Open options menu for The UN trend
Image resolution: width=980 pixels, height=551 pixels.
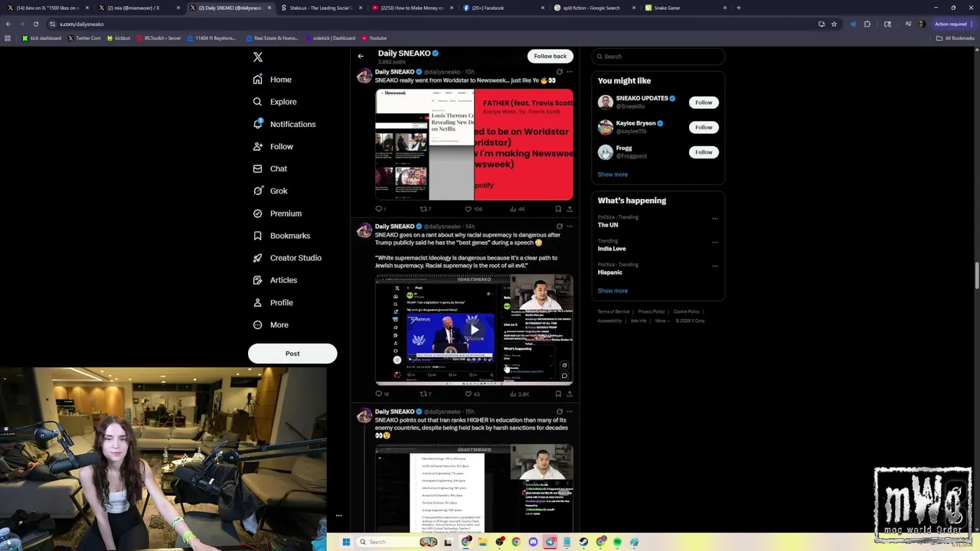point(715,218)
